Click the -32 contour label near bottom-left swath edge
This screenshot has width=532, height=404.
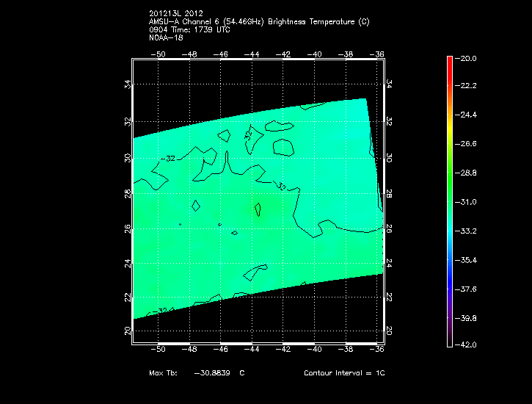tap(161, 311)
